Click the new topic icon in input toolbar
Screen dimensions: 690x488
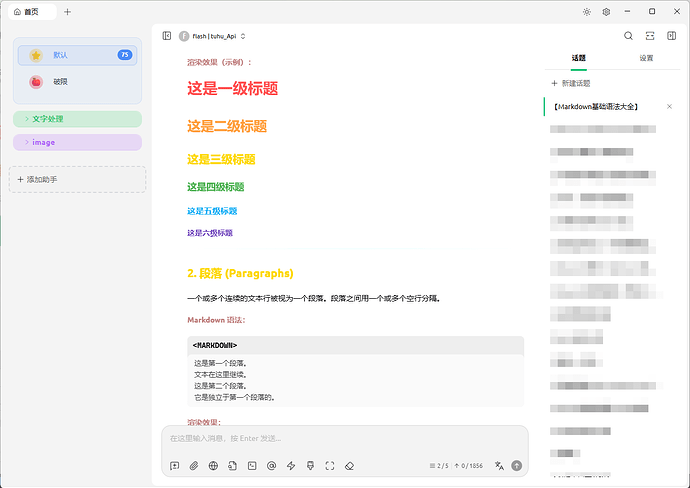point(174,466)
